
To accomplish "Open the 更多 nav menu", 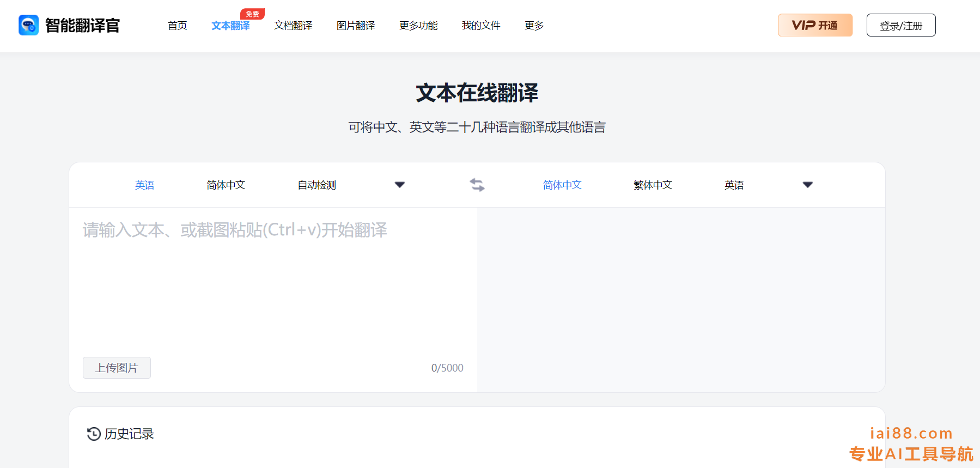I will point(534,26).
